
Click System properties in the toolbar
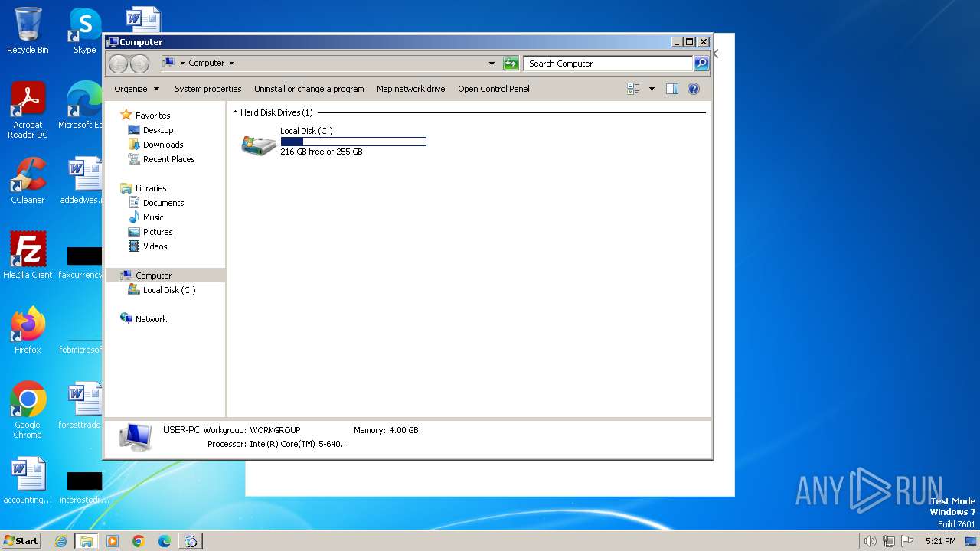tap(207, 89)
